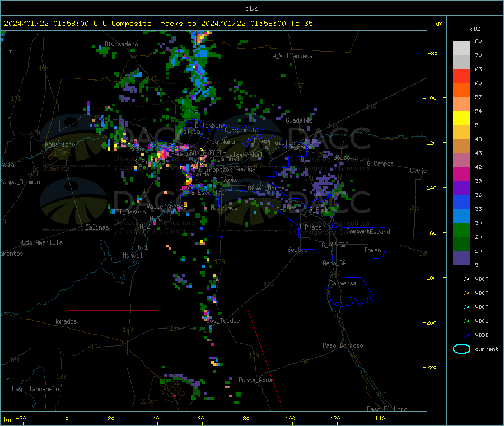Click the Divisadero map label
The height and width of the screenshot is (426, 504).
pos(121,44)
